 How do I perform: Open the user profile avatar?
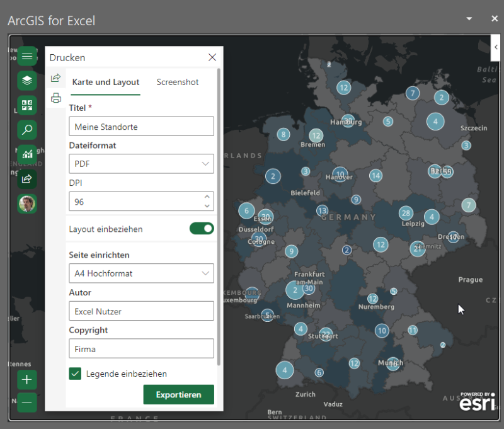27,203
